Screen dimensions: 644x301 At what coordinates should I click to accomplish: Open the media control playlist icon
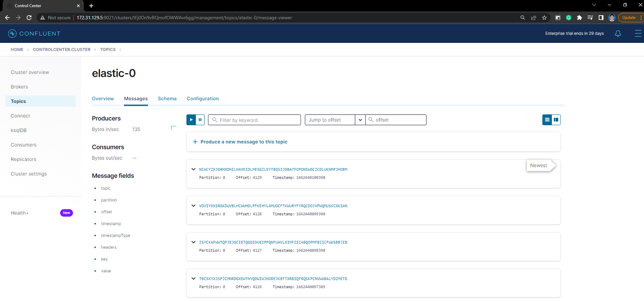(x=590, y=18)
